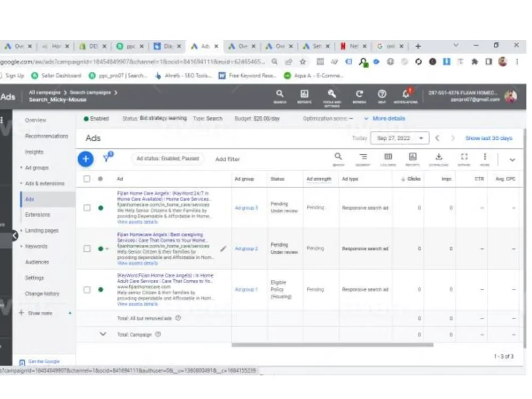The height and width of the screenshot is (399, 532).
Task: Open the Chrome side panel icon
Action: click(488, 62)
